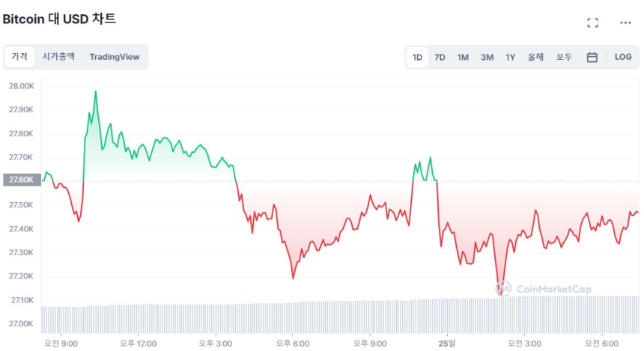Choose the 3M time range
This screenshot has height=351, width=644.
pos(487,57)
